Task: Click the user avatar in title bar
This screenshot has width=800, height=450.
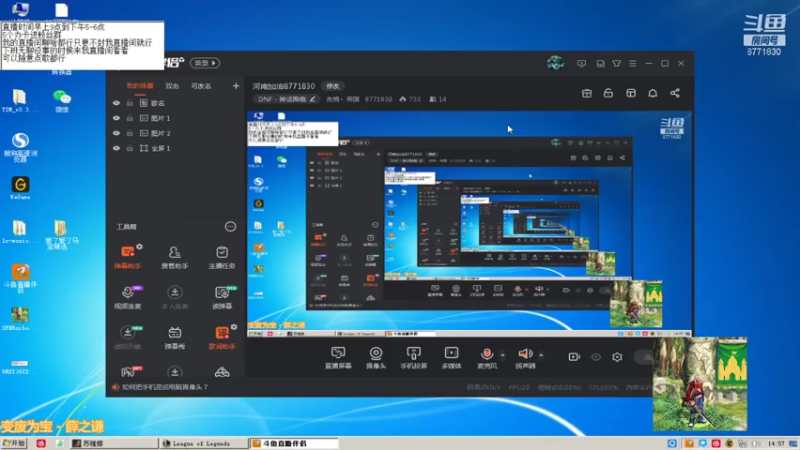Action: tap(556, 63)
